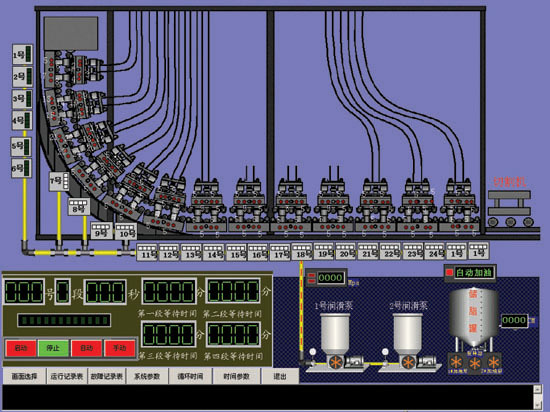Click the 储脂罐 grease storage tank
550x412 pixels.
pos(474,317)
